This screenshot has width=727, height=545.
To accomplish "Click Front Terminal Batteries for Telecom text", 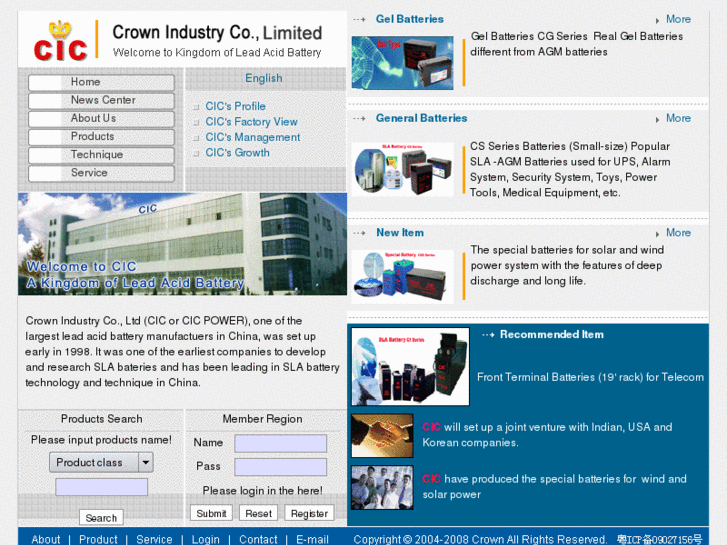I will click(590, 377).
